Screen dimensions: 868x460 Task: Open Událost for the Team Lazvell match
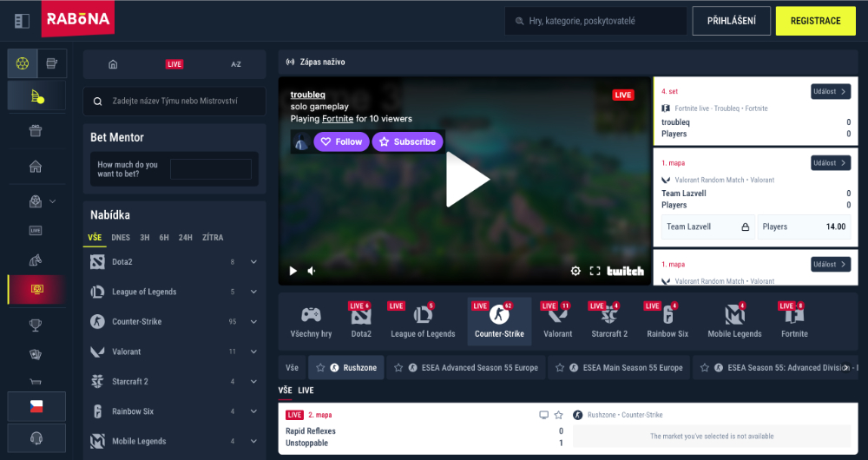[x=831, y=163]
